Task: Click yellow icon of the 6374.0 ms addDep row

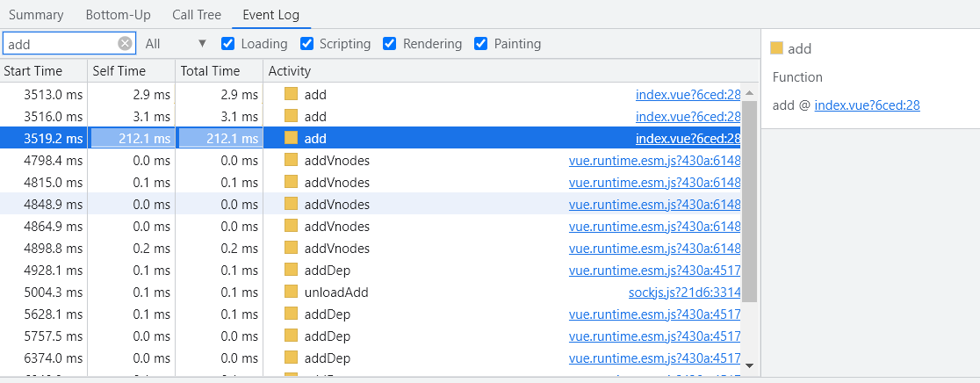Action: point(291,358)
